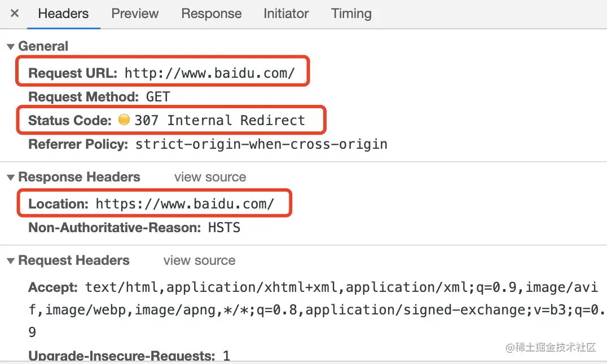Click the Accept header value text
The image size is (607, 364).
coord(316,309)
